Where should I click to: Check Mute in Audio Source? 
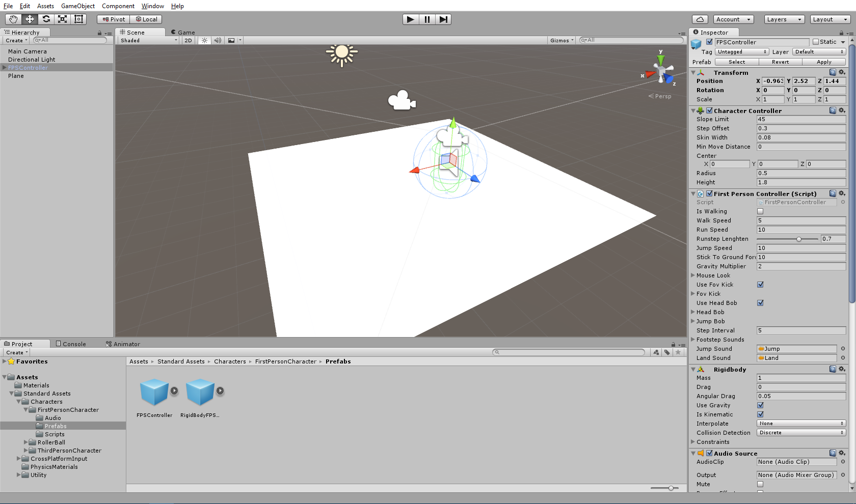click(x=760, y=484)
